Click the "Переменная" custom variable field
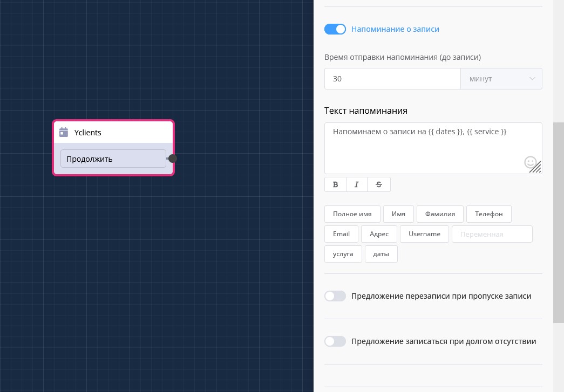 click(x=492, y=234)
